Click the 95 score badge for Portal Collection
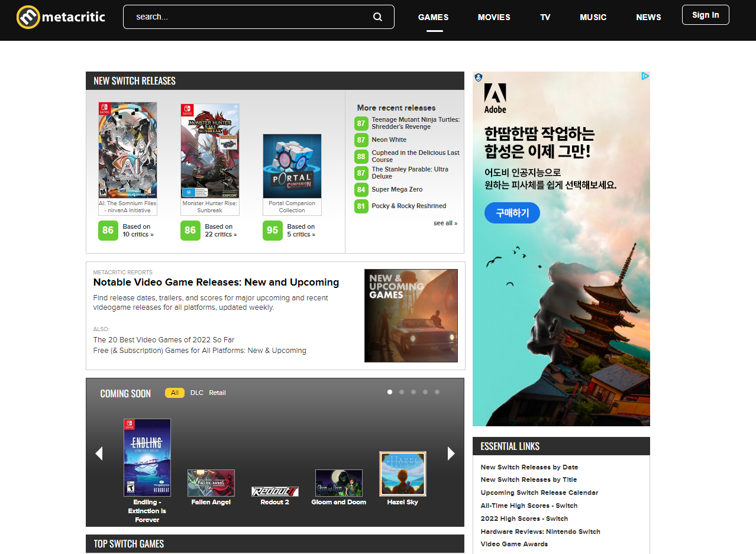Screen dimensions: 756x554 272,231
